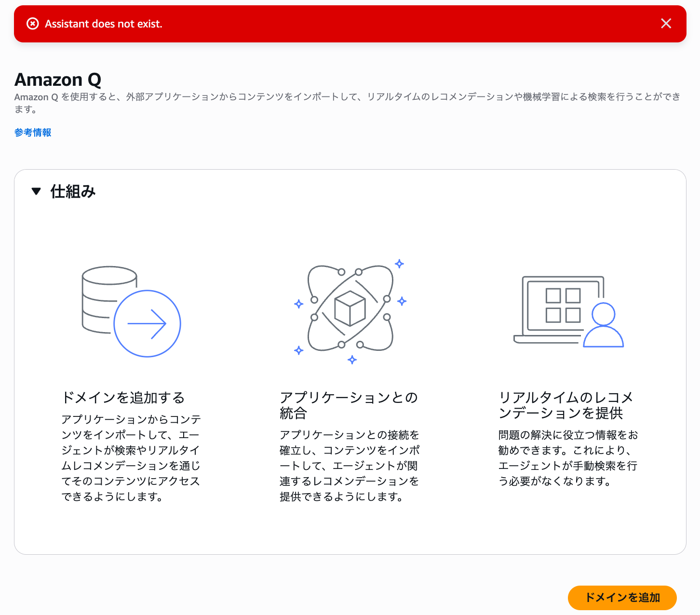Screen dimensions: 700x615
Task: Click the 'Assistant does not exist.' message text
Action: (104, 24)
